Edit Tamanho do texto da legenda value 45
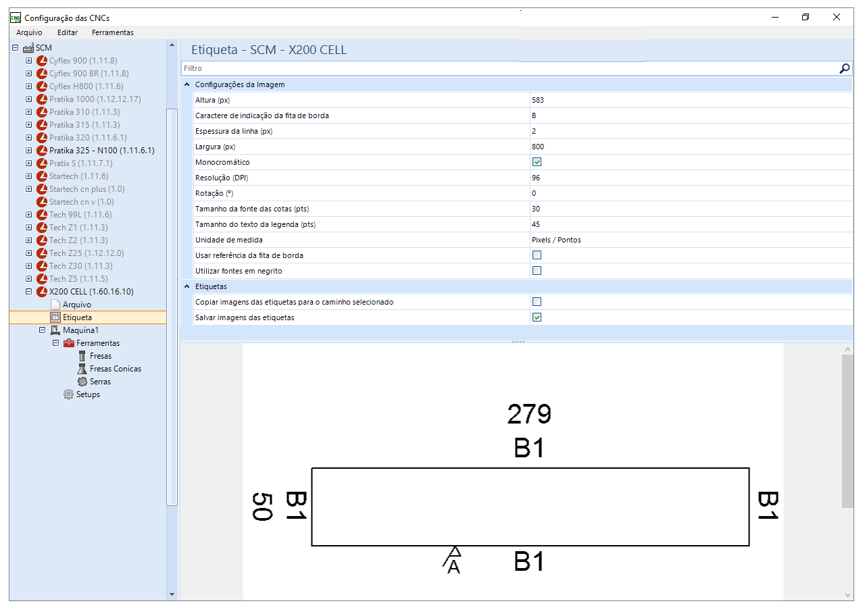865x616 pixels. [691, 224]
